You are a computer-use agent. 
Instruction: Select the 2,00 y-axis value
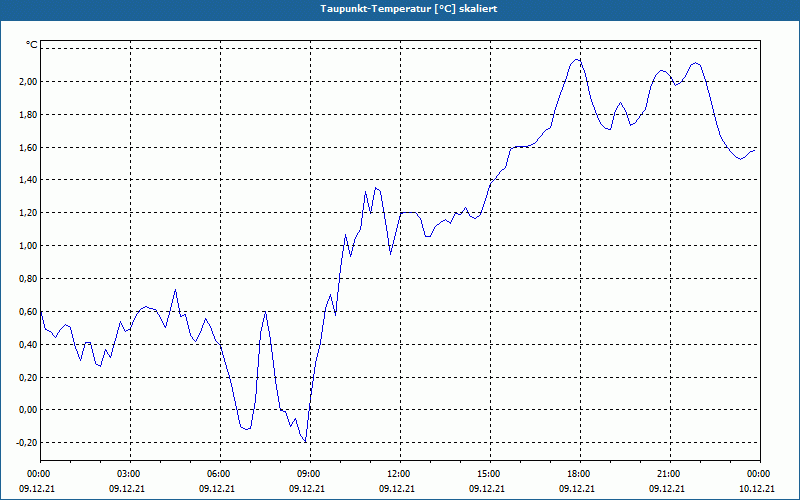tap(28, 82)
